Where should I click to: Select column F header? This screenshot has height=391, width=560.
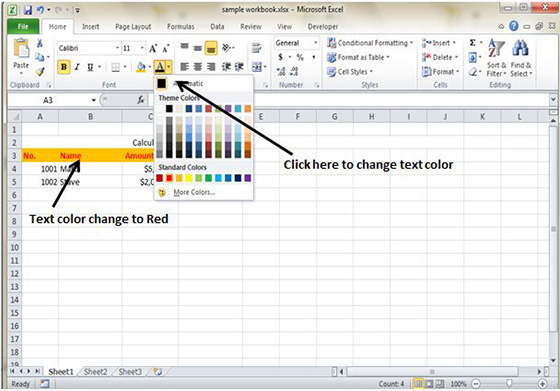[x=298, y=116]
